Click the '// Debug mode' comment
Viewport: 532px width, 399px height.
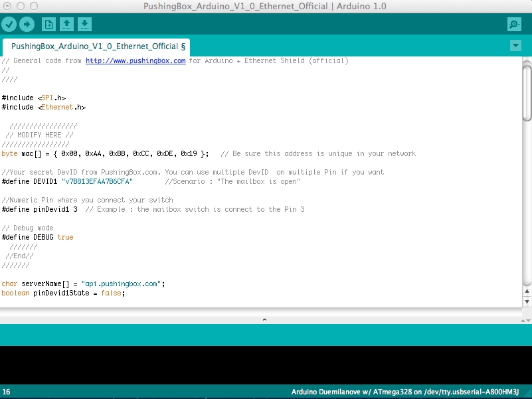tap(27, 228)
